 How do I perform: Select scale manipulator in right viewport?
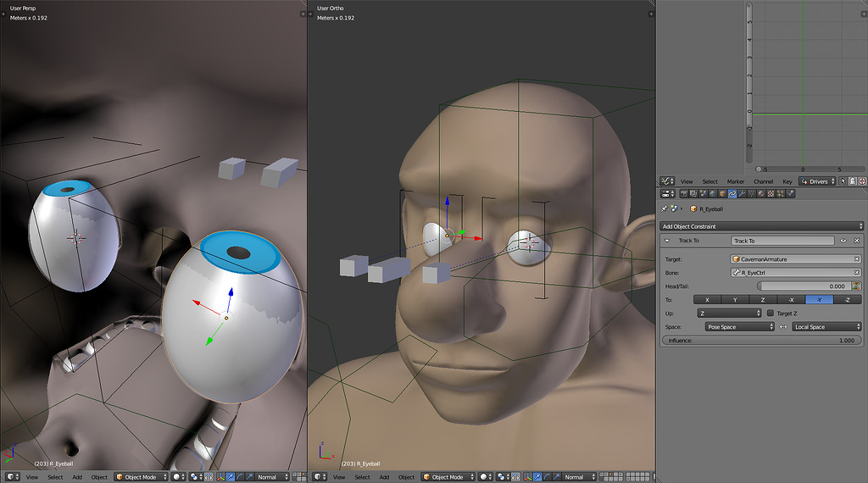point(557,477)
